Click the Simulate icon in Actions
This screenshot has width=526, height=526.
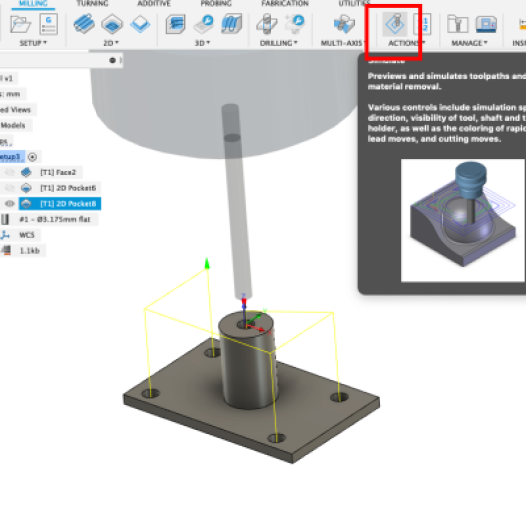(395, 24)
